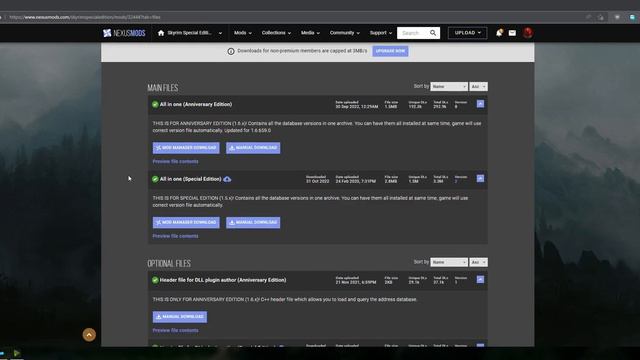Mod Manager Download for Anniversary Edition
Viewport: 640px width, 360px height.
pyautogui.click(x=186, y=148)
